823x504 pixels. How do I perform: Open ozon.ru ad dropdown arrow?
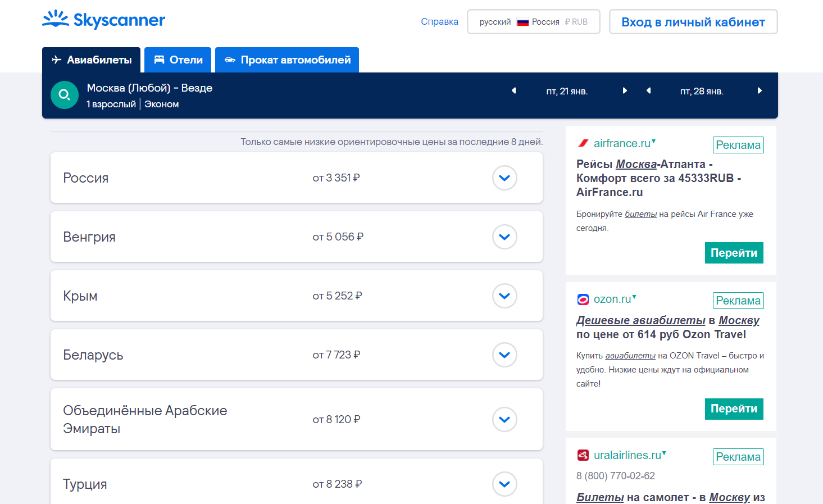[634, 297]
